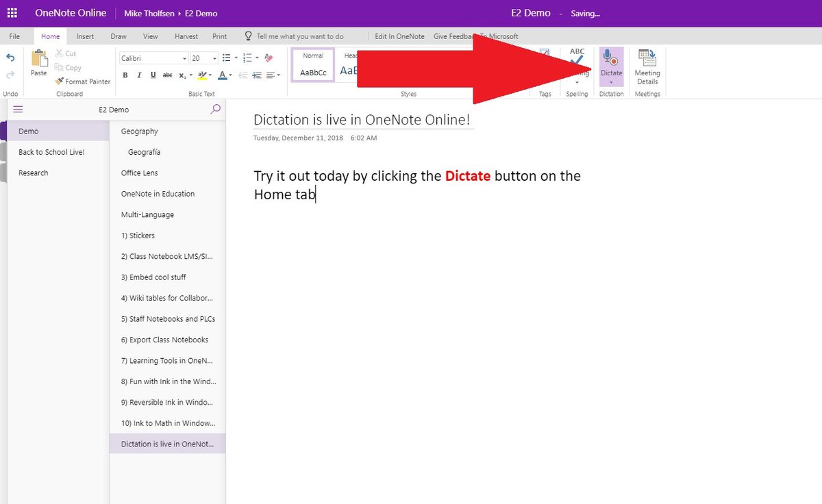Viewport: 822px width, 504px height.
Task: Open the Demo section
Action: click(58, 131)
